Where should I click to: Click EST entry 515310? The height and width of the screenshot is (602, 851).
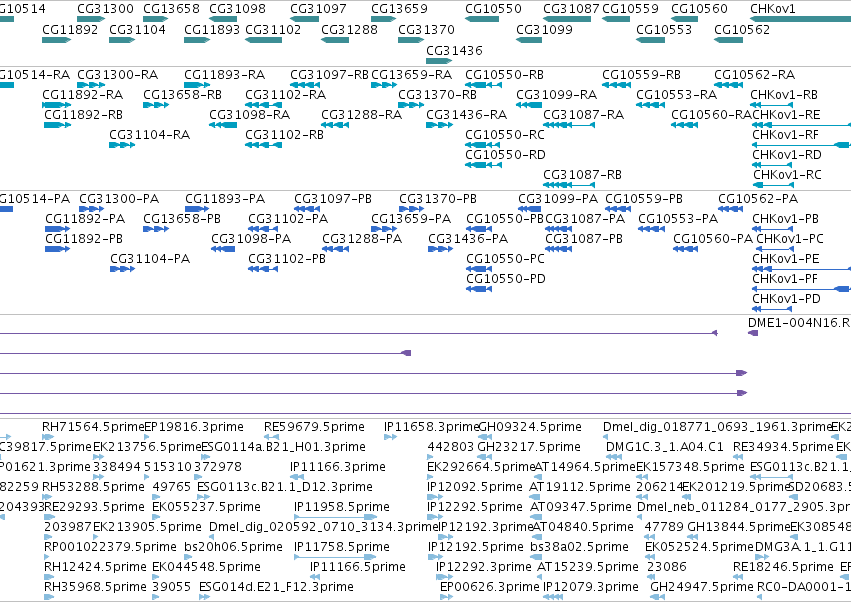168,467
